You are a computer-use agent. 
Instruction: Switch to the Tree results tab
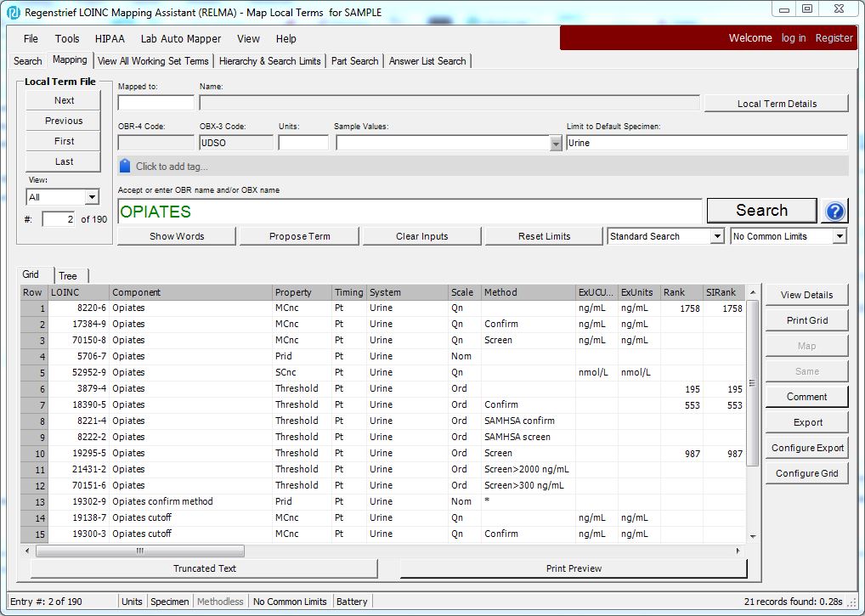pyautogui.click(x=68, y=276)
